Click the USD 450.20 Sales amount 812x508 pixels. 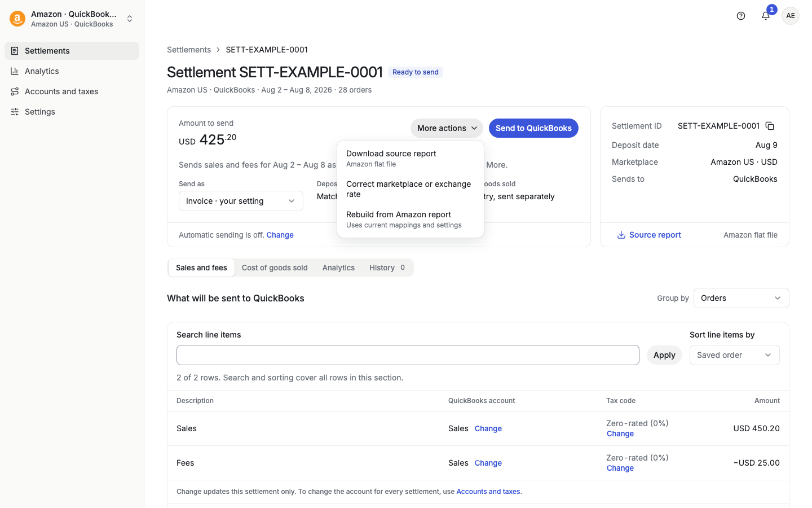(x=756, y=428)
